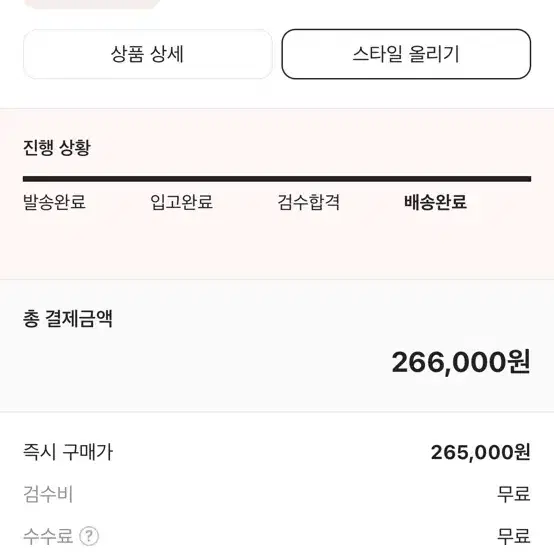The image size is (554, 554).
Task: Click the 265,000원 purchase price
Action: [481, 452]
